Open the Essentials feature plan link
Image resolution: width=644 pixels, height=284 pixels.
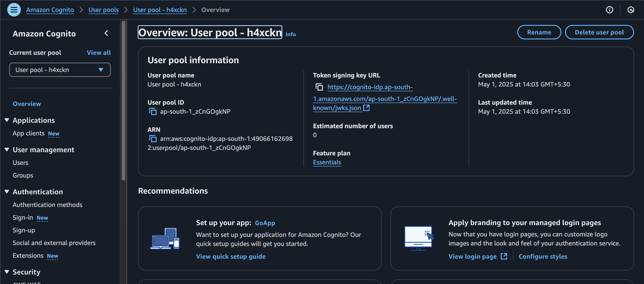(x=327, y=162)
